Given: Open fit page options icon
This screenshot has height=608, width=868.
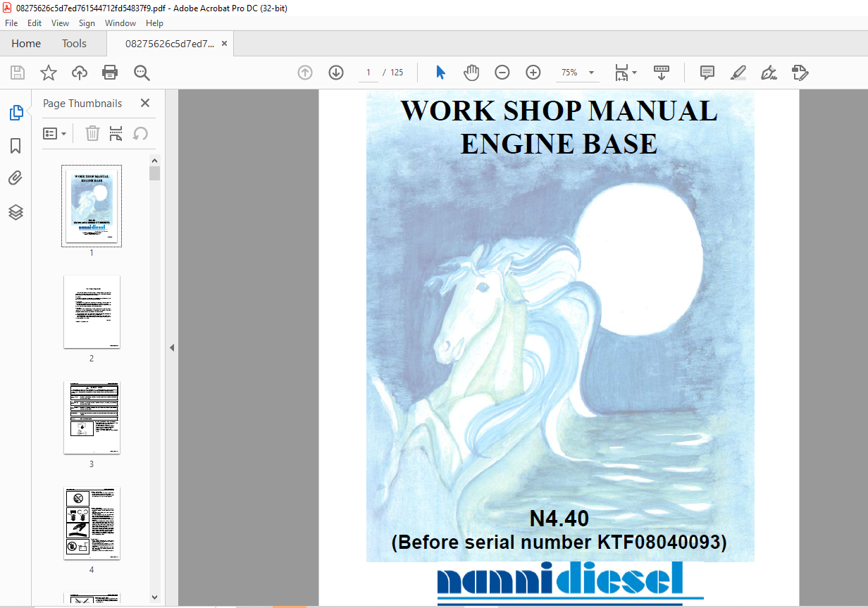Looking at the screenshot, I should (621, 73).
